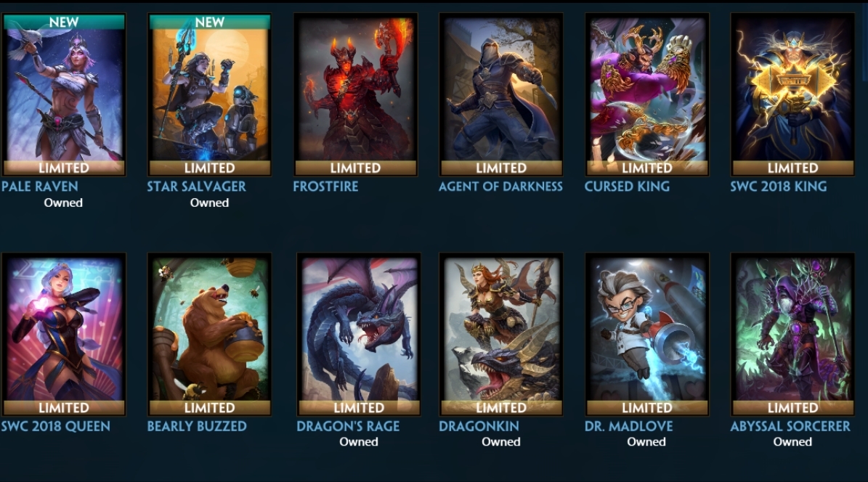Viewport: 868px width, 482px height.
Task: Open the SWC 2018 King skin card
Action: 792,94
